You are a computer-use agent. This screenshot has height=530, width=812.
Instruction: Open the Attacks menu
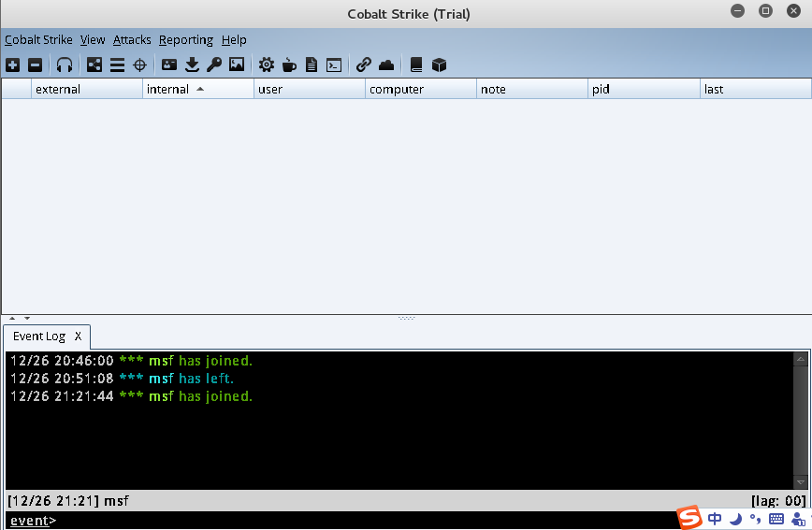coord(132,40)
